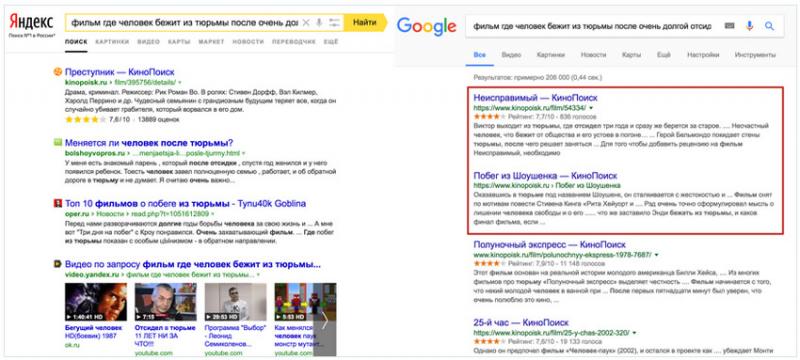Image resolution: width=800 pixels, height=360 pixels.
Task: Click favicon beside Tynu40k Goblina result
Action: point(58,203)
